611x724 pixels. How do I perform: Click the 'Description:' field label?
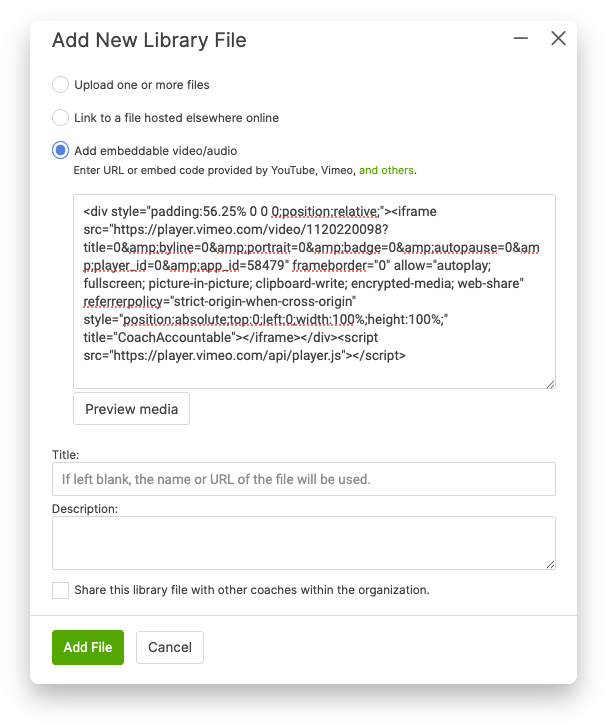click(x=85, y=508)
